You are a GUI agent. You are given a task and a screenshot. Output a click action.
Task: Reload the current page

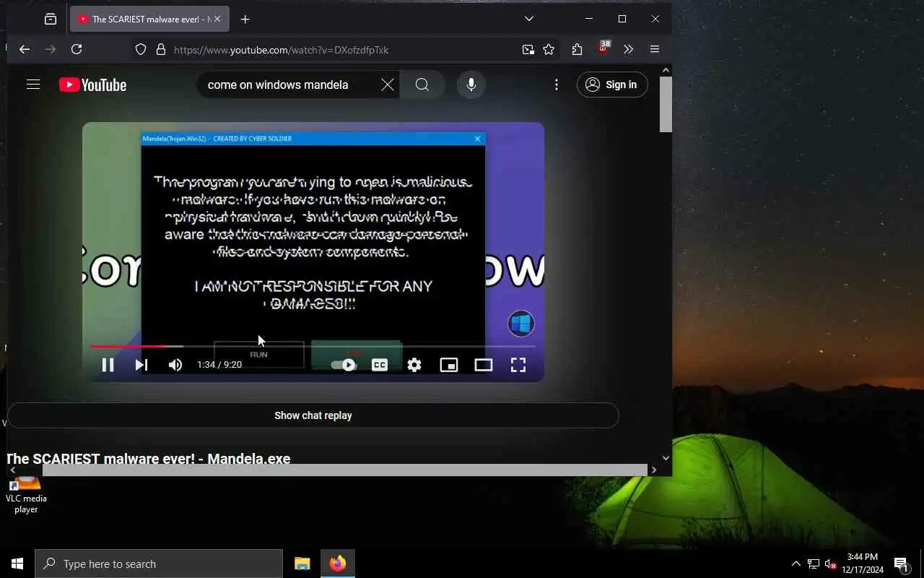tap(77, 50)
